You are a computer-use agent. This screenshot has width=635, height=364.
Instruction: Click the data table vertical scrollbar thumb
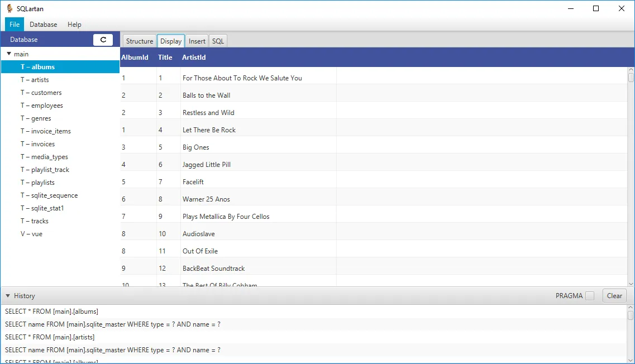[x=631, y=78]
